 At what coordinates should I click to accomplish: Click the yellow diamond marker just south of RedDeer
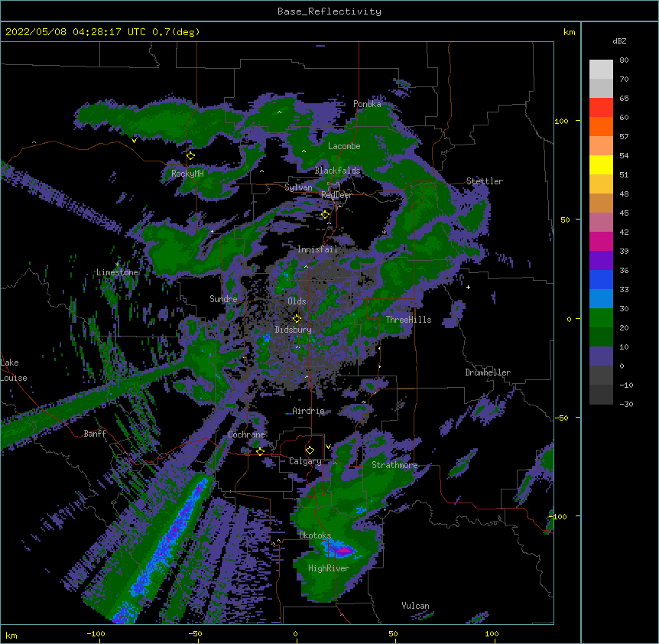coord(326,215)
